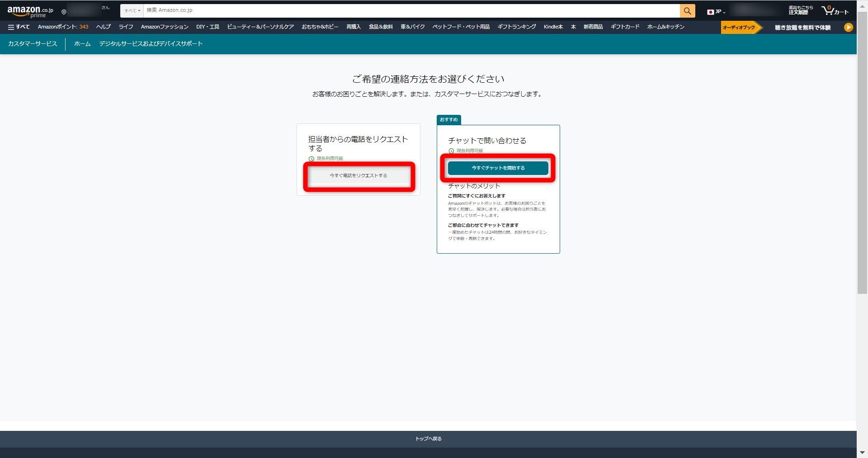The height and width of the screenshot is (458, 868).
Task: Open 食品&飲料 nav item
Action: (x=381, y=27)
